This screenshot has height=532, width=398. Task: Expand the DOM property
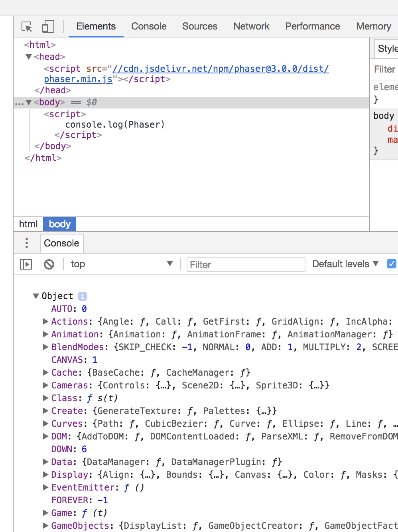click(x=46, y=436)
